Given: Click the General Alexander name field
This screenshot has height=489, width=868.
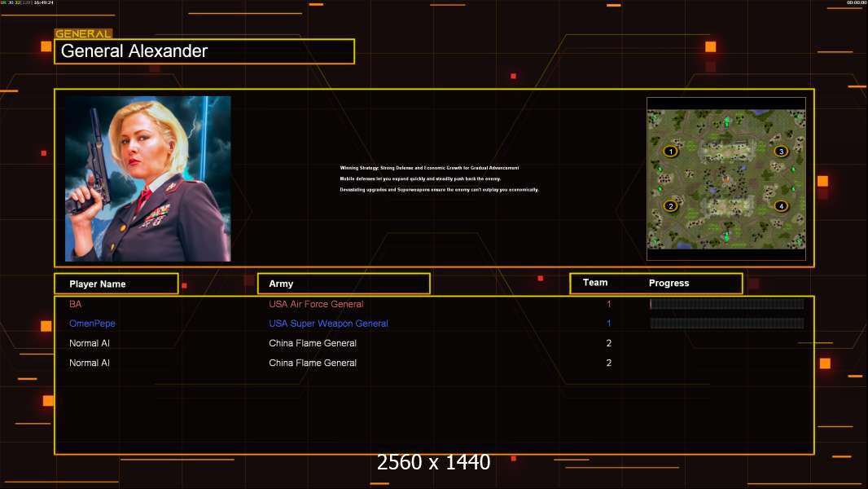Looking at the screenshot, I should pos(204,51).
